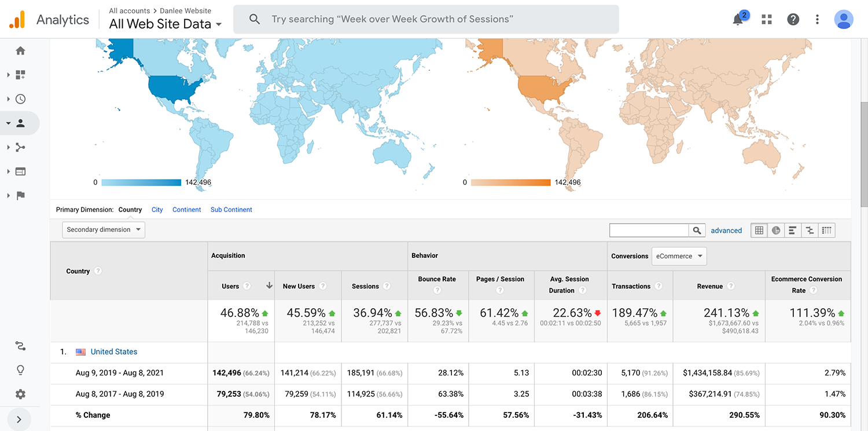
Task: Open the Discover lightbulb icon
Action: tap(20, 370)
